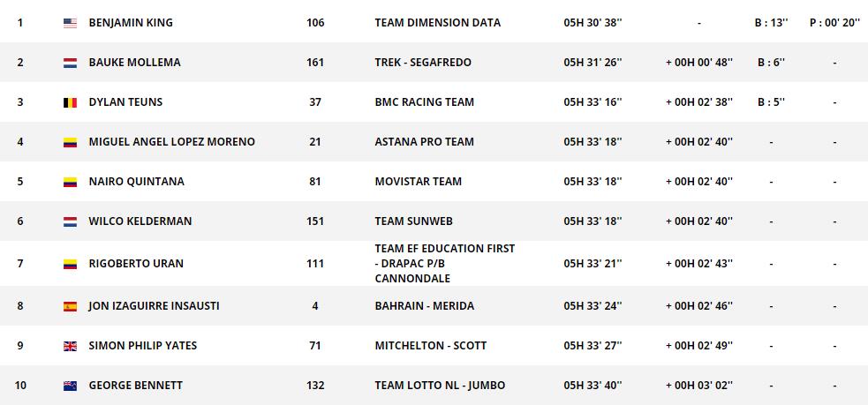Click the Team Dimension Data team name

click(x=437, y=23)
